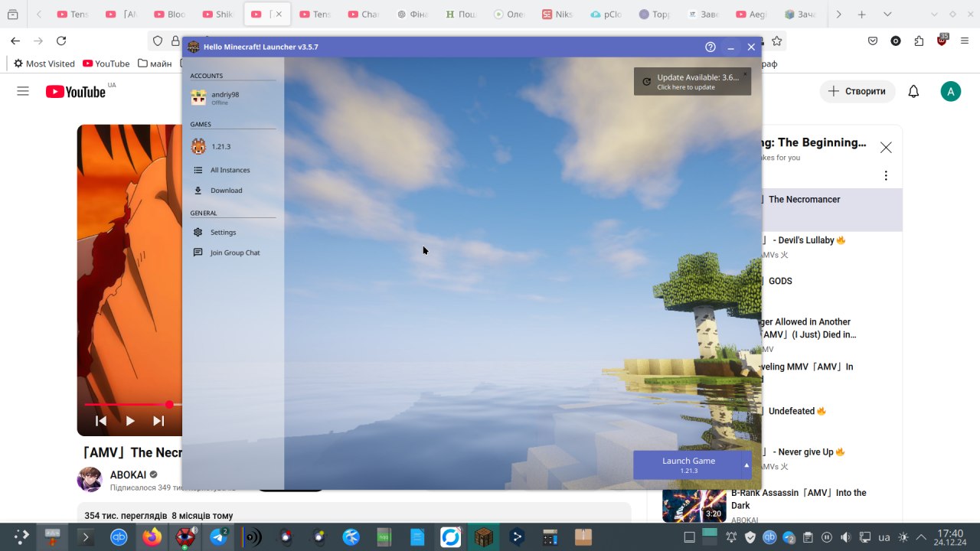
Task: Open a new browser tab
Action: [x=862, y=15]
